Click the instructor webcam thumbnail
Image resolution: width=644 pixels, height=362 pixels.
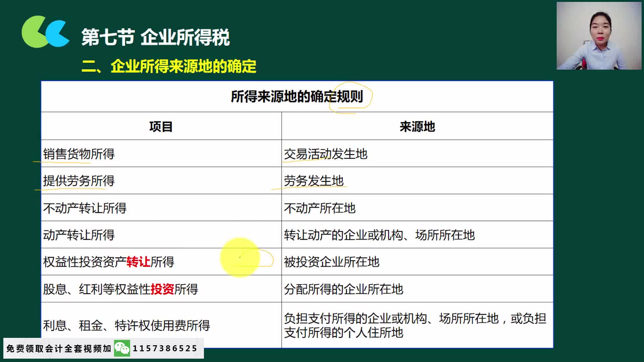[x=599, y=36]
